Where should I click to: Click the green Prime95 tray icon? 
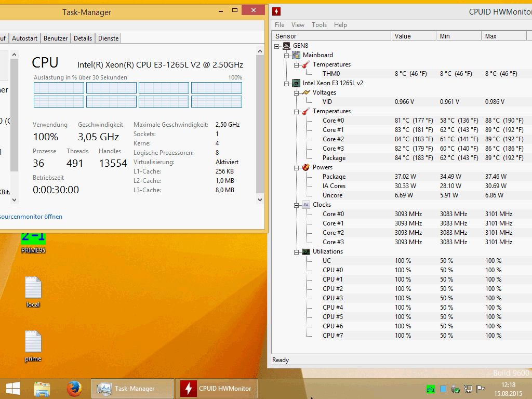coord(431,389)
